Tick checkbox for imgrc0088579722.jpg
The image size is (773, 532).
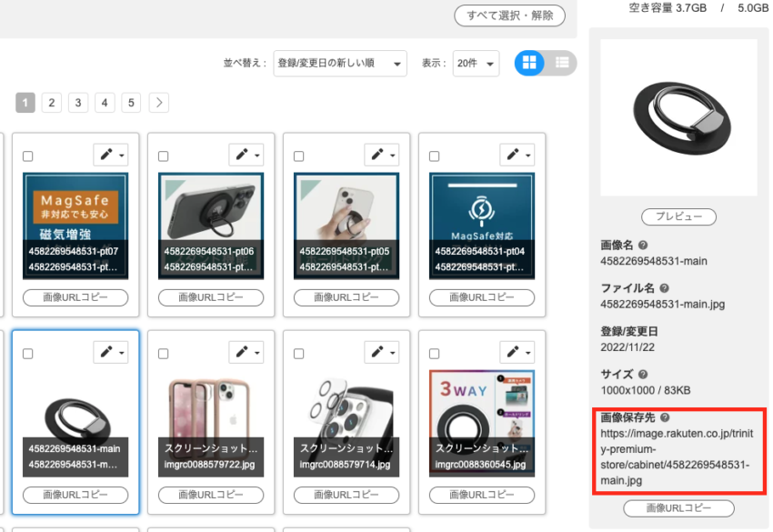[x=164, y=354]
